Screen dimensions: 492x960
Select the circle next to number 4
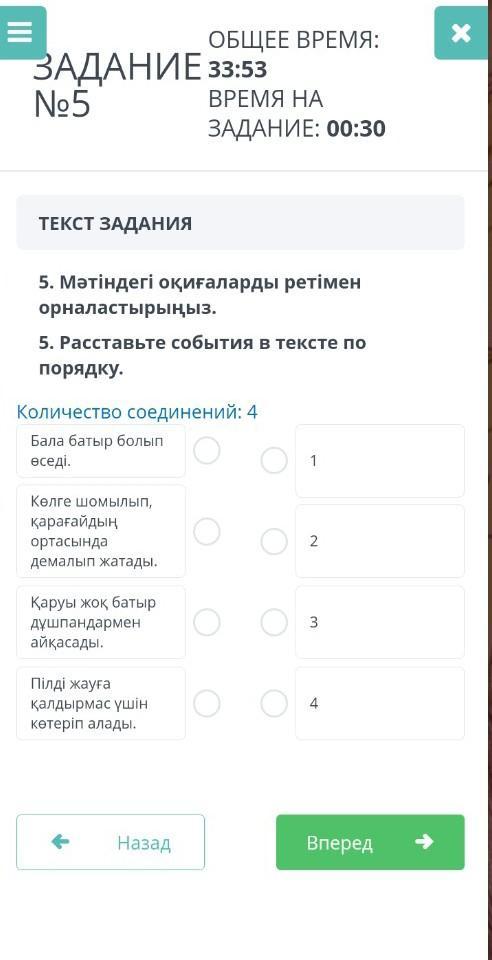click(274, 703)
